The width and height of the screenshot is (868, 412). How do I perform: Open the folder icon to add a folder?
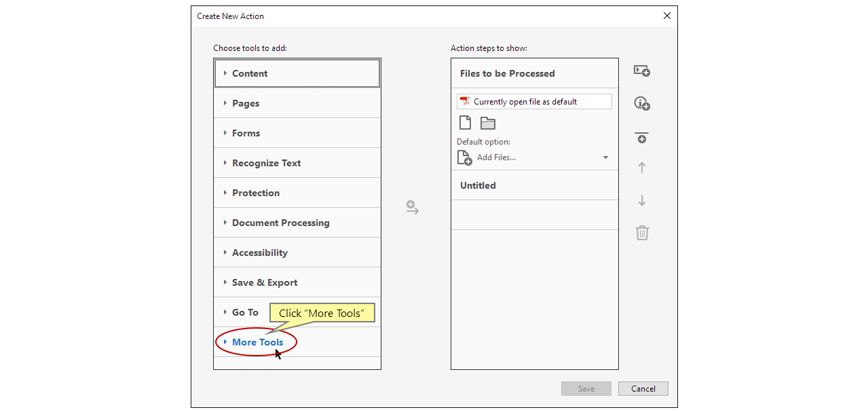click(x=487, y=122)
